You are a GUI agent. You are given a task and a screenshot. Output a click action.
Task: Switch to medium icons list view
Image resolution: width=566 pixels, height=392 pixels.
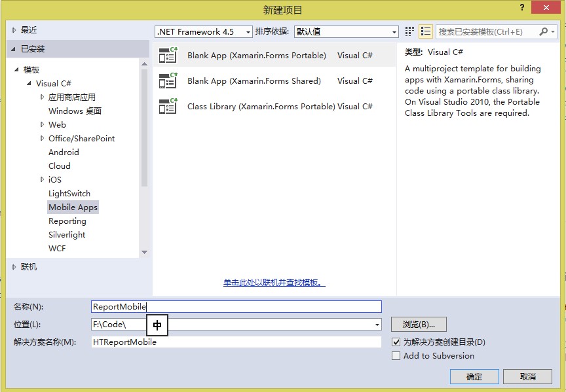[x=426, y=31]
